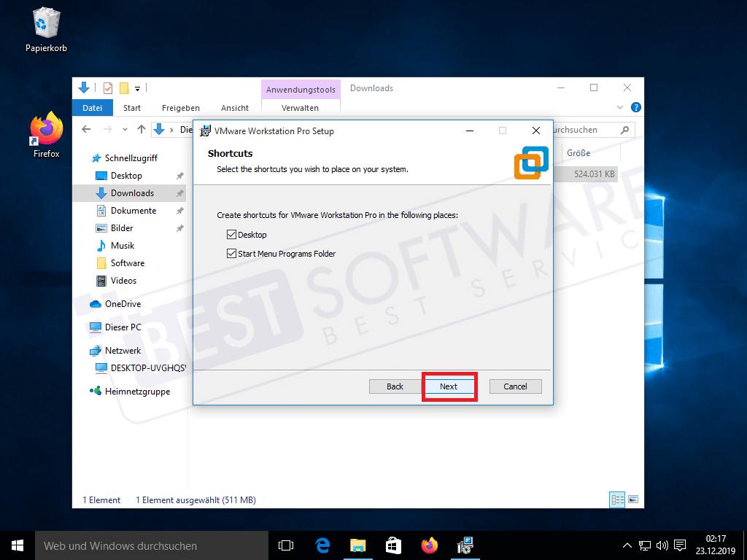Click the Task View icon
Screen dimensions: 747x560
pos(285,545)
